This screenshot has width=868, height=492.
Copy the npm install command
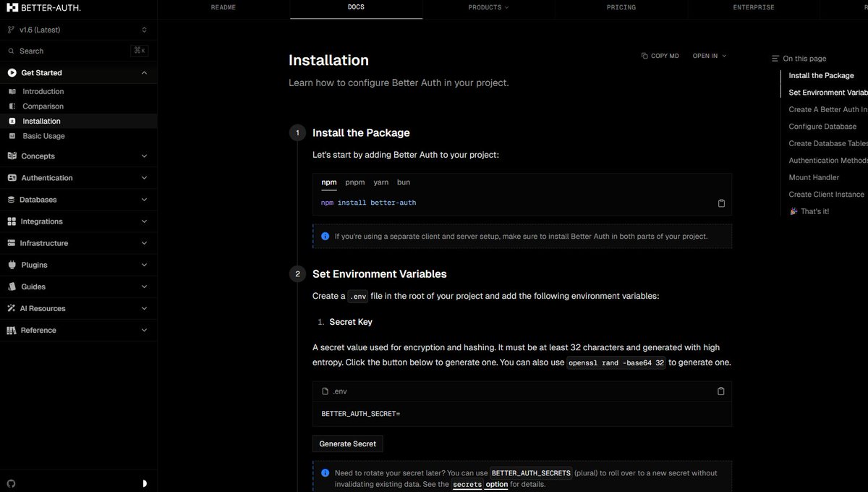tap(721, 203)
